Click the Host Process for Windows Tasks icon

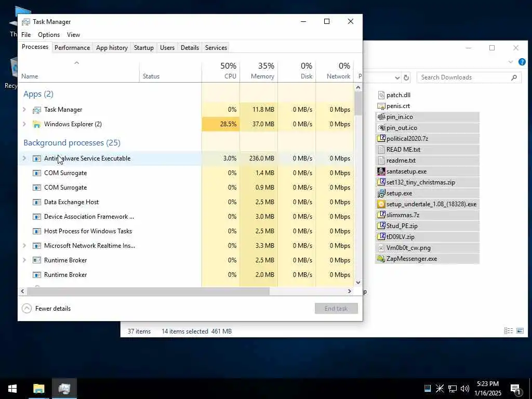point(37,231)
